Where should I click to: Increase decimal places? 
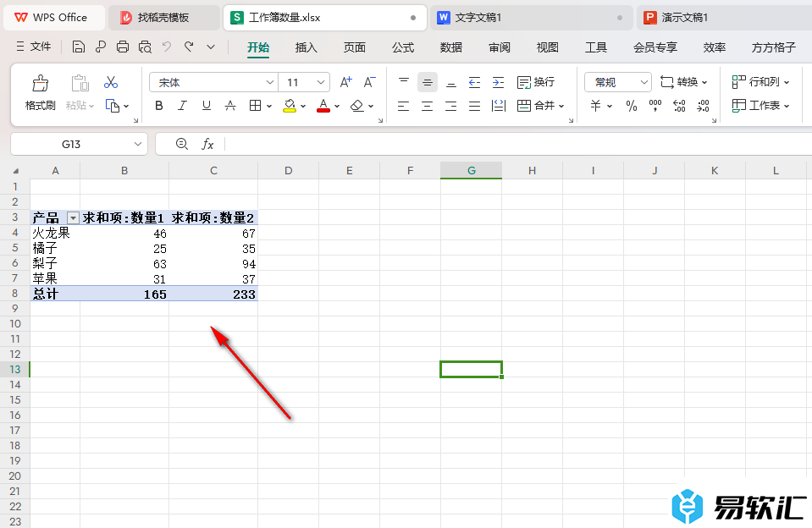pos(679,106)
